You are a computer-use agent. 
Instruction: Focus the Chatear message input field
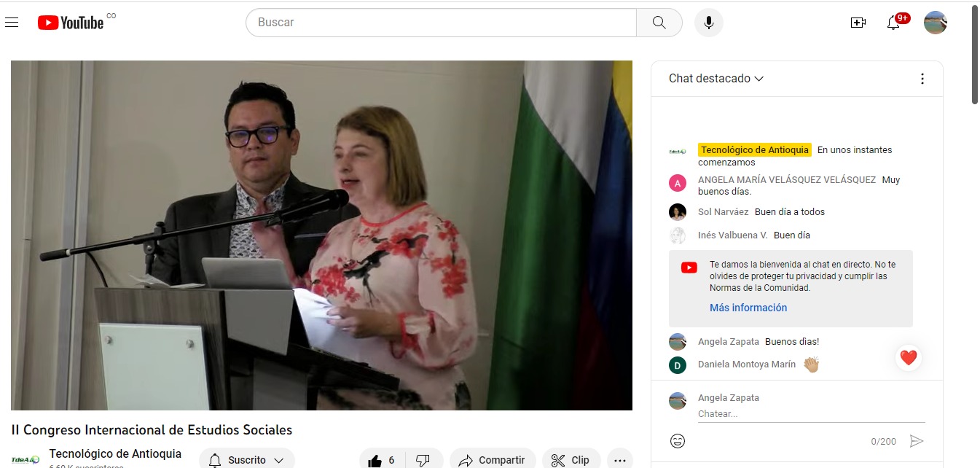pyautogui.click(x=810, y=414)
